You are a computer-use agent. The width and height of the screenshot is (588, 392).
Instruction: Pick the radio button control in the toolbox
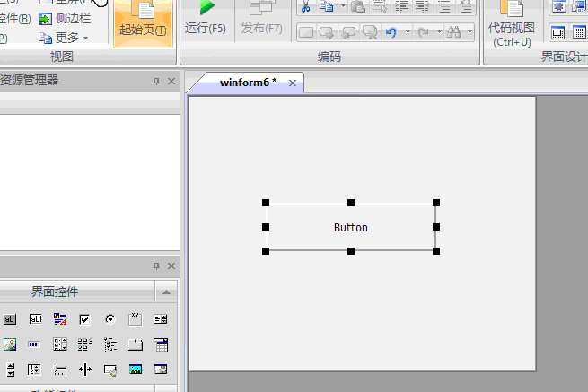pos(110,319)
